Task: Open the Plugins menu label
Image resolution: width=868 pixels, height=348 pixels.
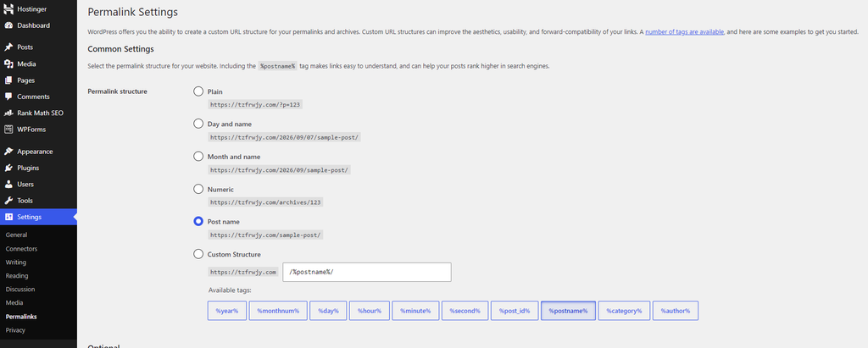Action: click(x=28, y=168)
